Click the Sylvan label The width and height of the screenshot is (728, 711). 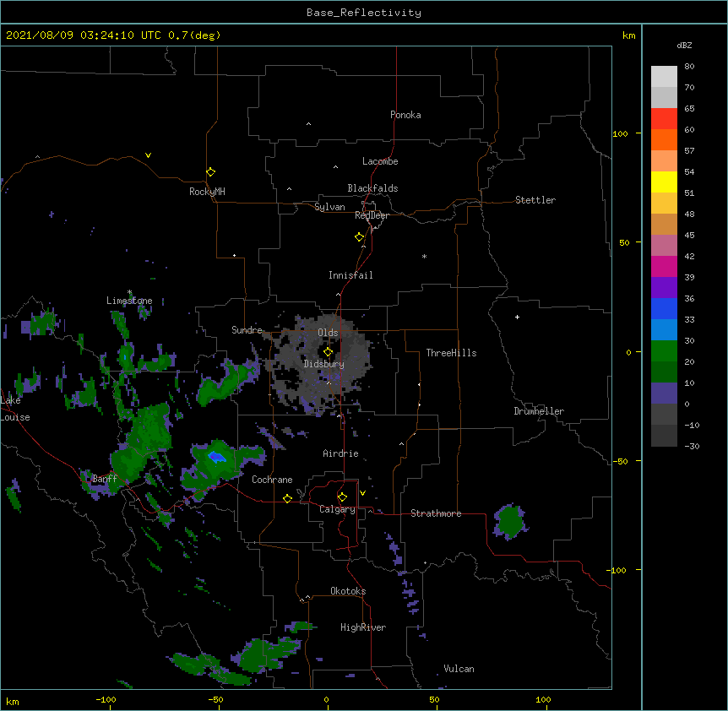pos(329,207)
